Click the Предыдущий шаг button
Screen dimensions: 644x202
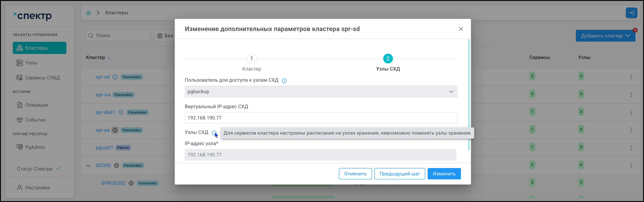pyautogui.click(x=400, y=174)
